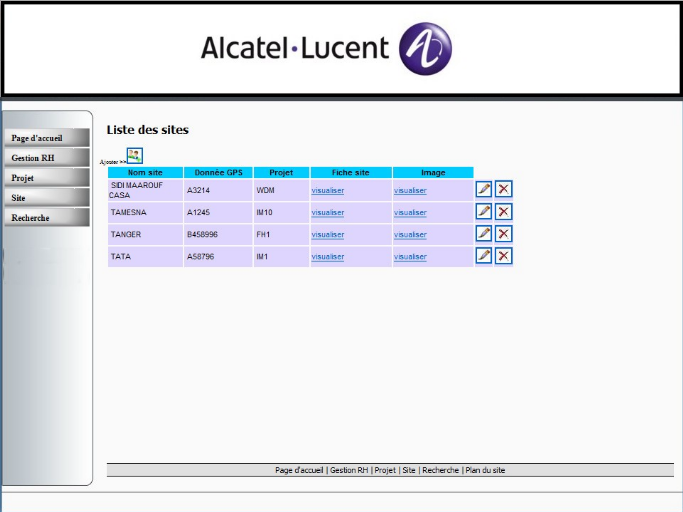Open Recherche in the sidebar menu
683x512 pixels.
[x=47, y=217]
